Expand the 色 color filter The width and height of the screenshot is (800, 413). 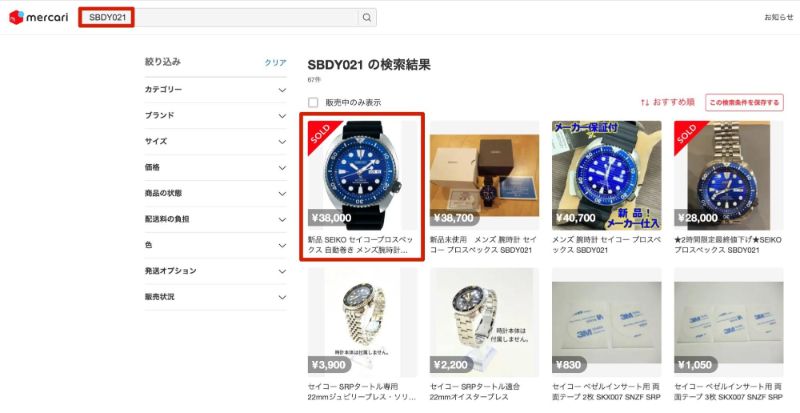point(215,245)
